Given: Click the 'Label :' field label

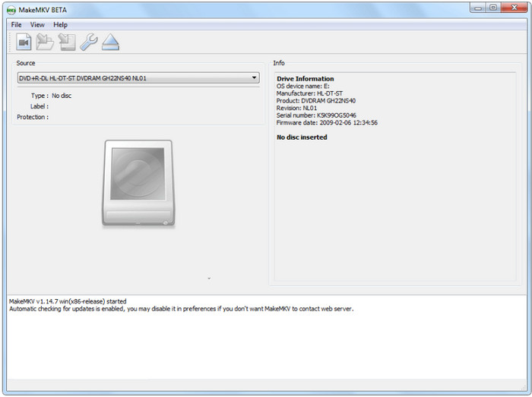Looking at the screenshot, I should coord(40,106).
